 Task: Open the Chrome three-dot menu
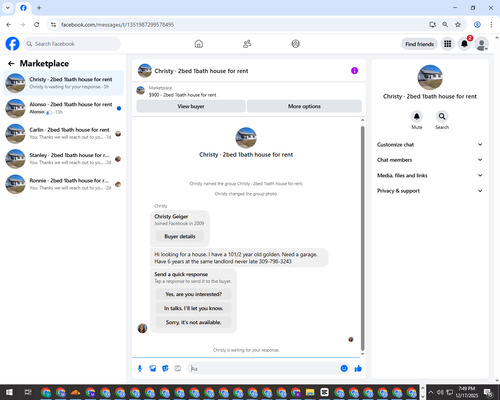point(491,25)
